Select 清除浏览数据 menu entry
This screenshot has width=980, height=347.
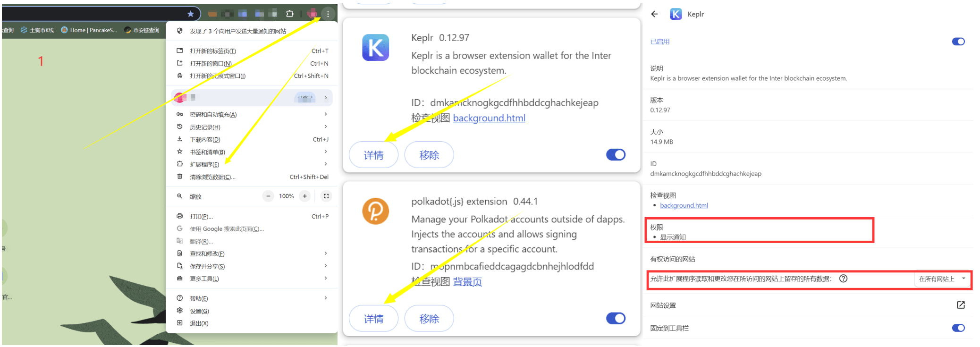tap(252, 177)
